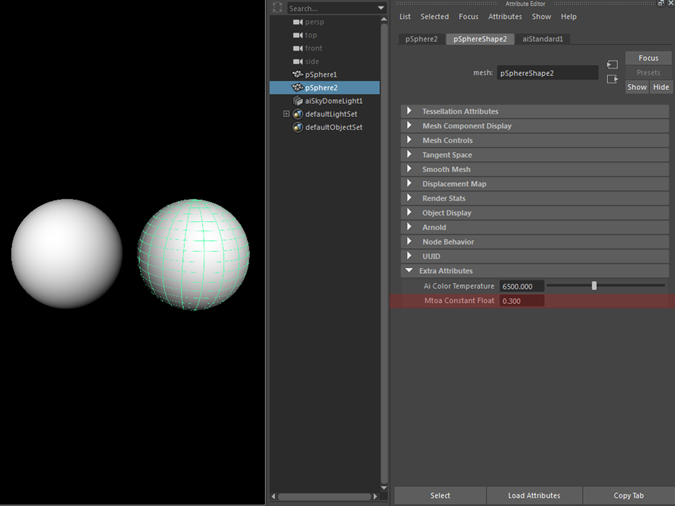Click the front camera icon in outliner
This screenshot has width=675, height=506.
tap(297, 48)
